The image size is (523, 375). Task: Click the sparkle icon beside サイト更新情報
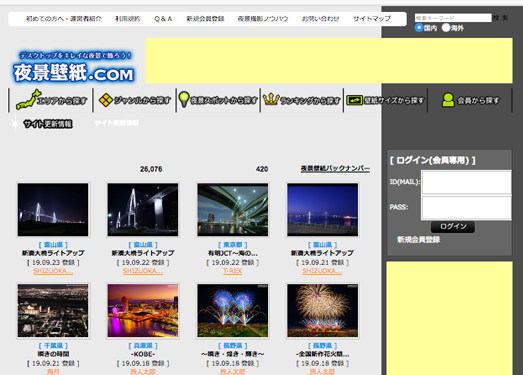pos(15,124)
